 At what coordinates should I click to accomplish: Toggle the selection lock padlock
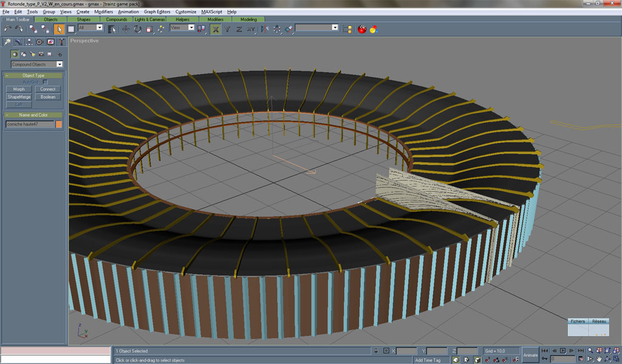[x=377, y=351]
